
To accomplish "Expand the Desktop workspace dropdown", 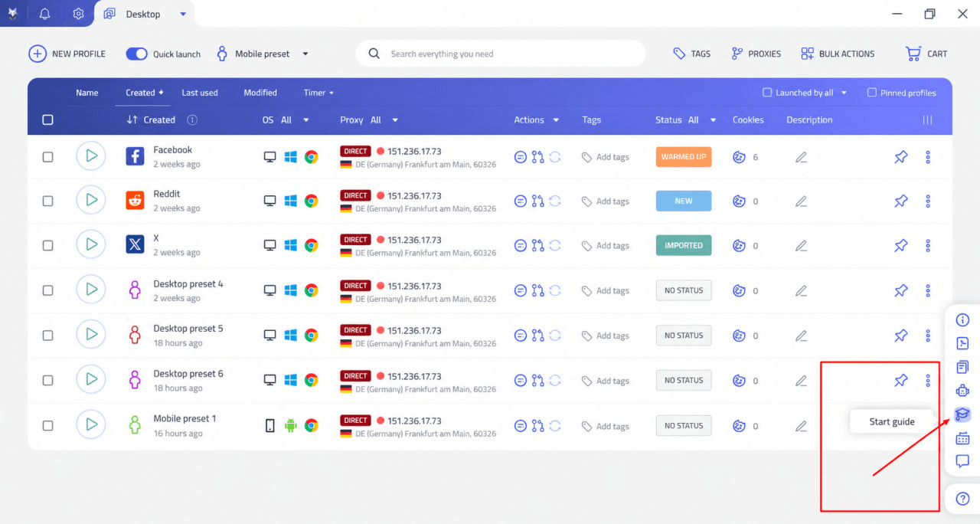I will click(182, 14).
